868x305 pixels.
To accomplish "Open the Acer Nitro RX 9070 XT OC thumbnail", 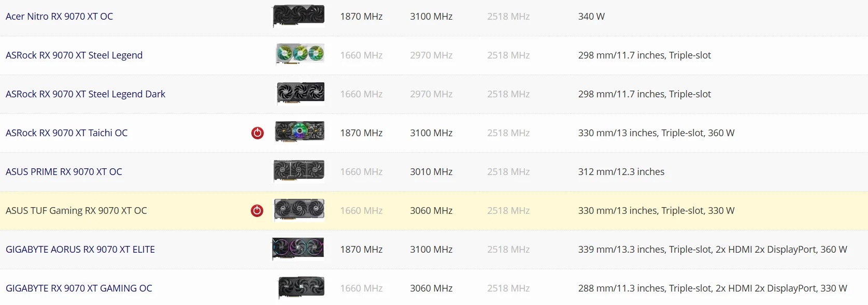I will pyautogui.click(x=298, y=16).
